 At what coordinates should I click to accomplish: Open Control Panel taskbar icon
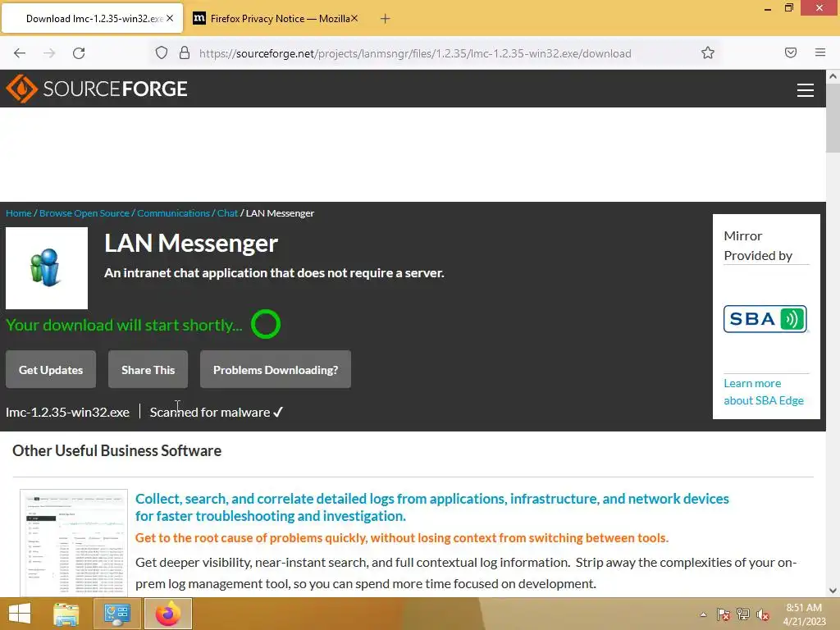[116, 614]
